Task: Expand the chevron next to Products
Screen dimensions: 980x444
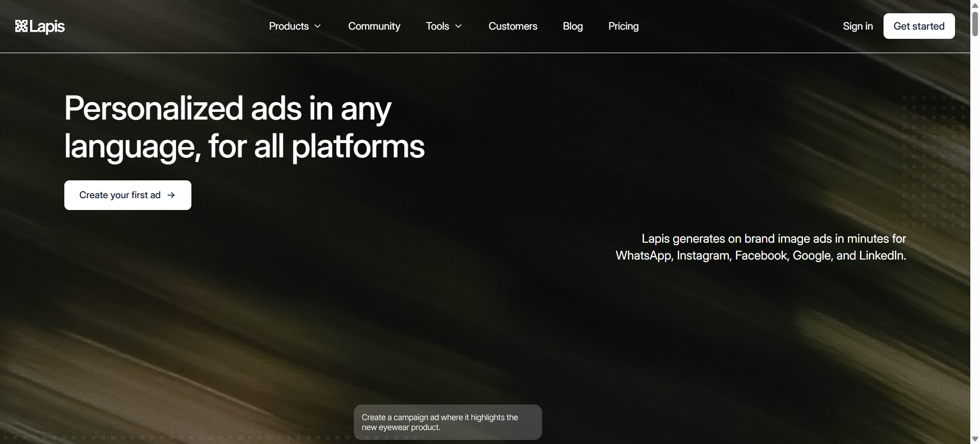Action: (317, 26)
